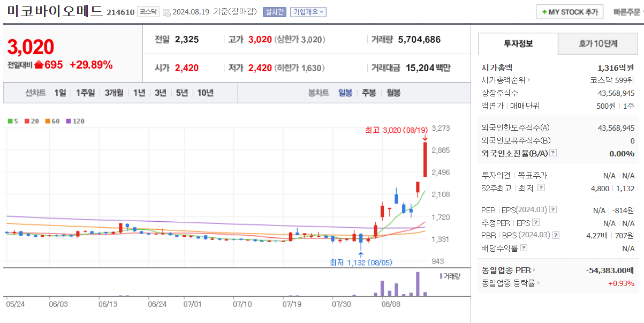This screenshot has width=644, height=323.
Task: Click the tall red 08/19 candlestick
Action: (425, 159)
